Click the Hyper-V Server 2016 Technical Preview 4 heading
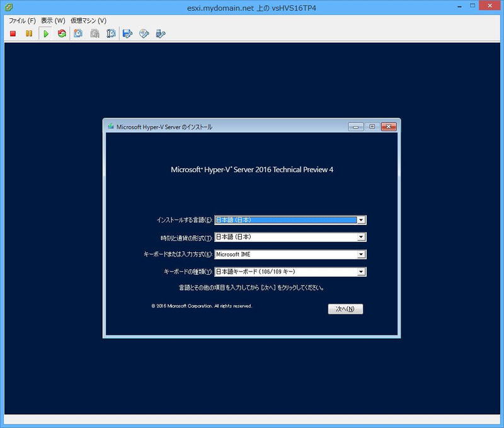 (252, 170)
